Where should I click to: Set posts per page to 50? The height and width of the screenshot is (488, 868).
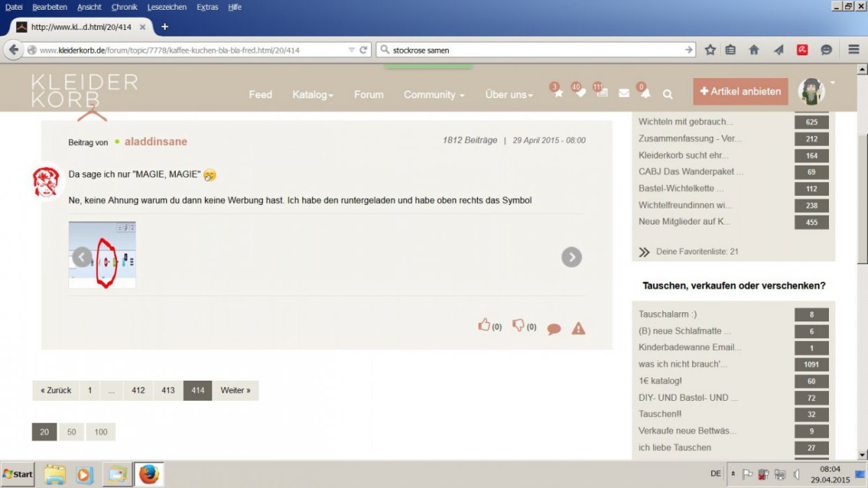[x=71, y=432]
